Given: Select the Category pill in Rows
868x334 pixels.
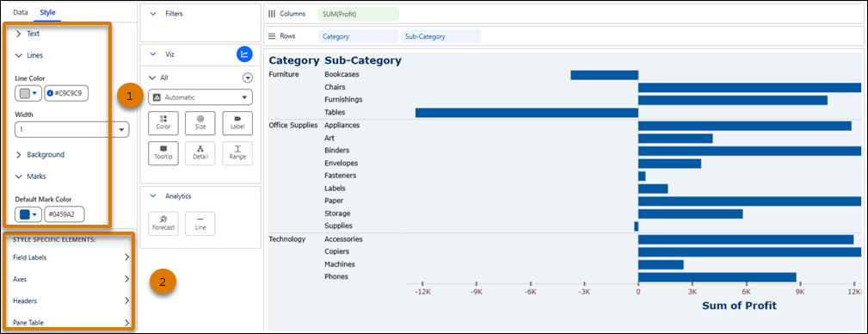Looking at the screenshot, I should (358, 36).
